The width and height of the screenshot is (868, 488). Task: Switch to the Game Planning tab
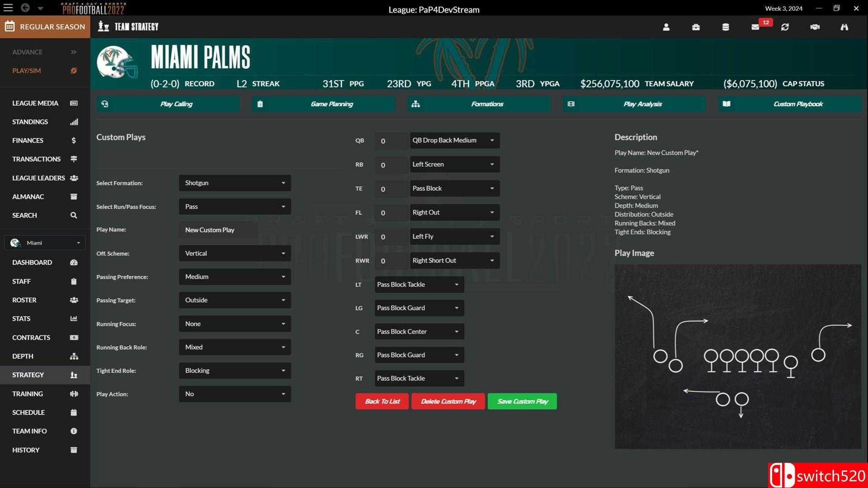[x=323, y=104]
